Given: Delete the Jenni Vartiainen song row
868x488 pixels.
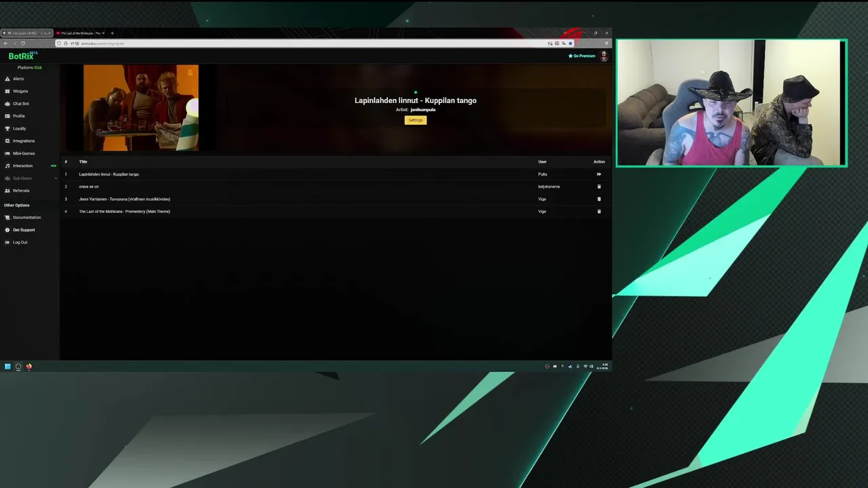Looking at the screenshot, I should tap(599, 199).
